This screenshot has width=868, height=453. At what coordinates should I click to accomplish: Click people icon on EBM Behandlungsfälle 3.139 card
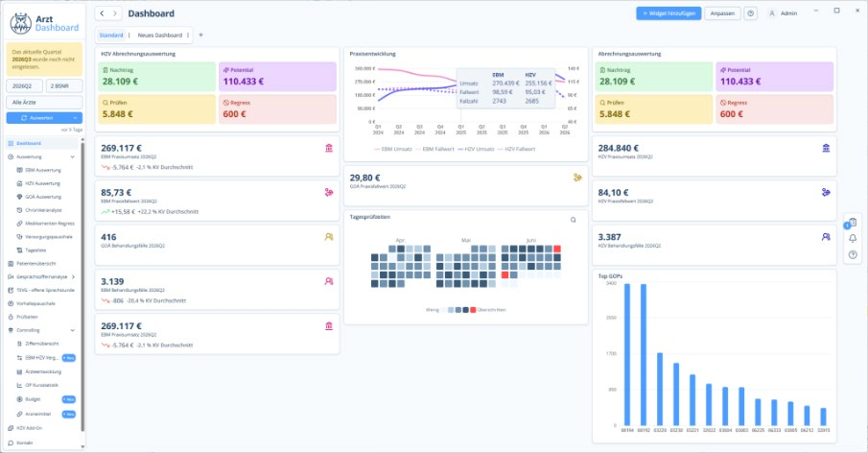(x=329, y=281)
